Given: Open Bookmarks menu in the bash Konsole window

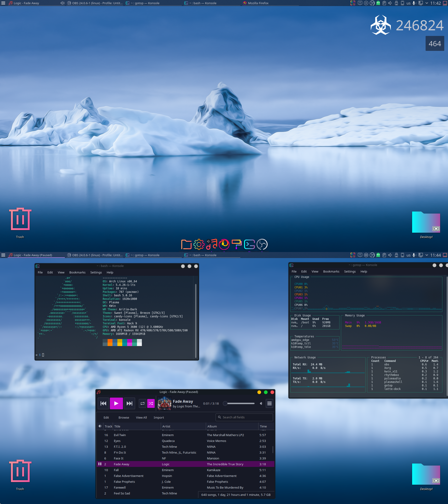Looking at the screenshot, I should (x=77, y=273).
